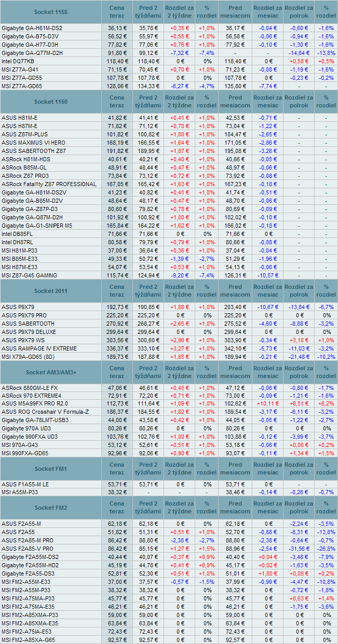The width and height of the screenshot is (338, 644).
Task: Click the Gigabyte F2A55-DS3 product name
Action: pyautogui.click(x=28, y=573)
